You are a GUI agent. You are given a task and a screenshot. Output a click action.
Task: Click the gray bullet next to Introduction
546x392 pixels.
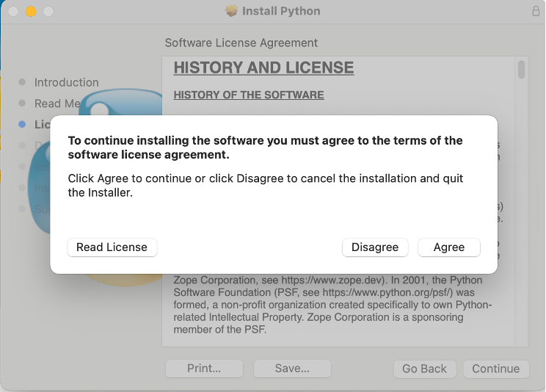pos(22,82)
